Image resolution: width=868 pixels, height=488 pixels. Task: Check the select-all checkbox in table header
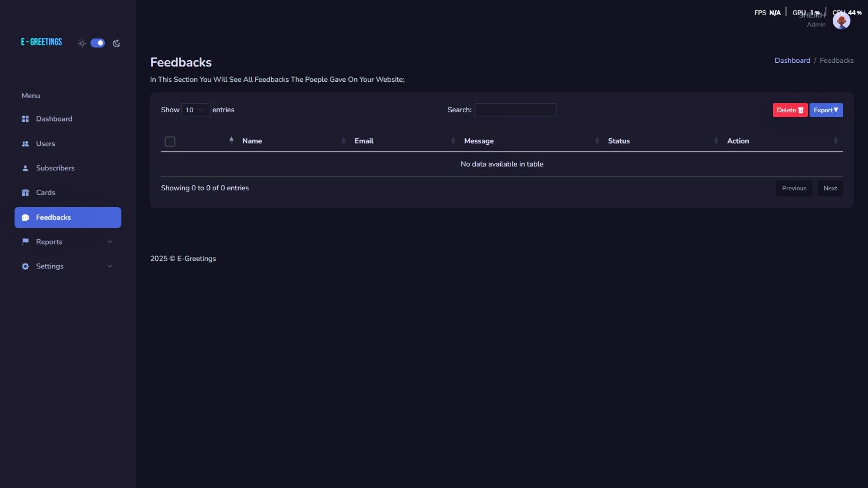(x=170, y=142)
